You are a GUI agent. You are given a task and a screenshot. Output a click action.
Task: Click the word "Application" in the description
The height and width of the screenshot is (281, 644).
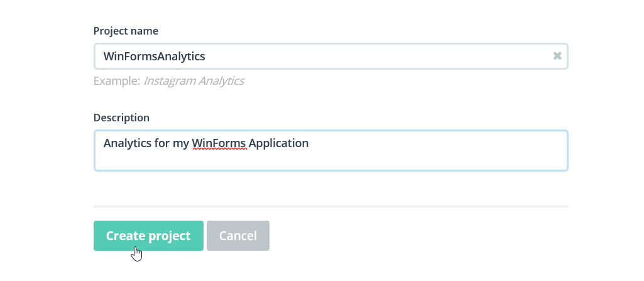(x=278, y=143)
